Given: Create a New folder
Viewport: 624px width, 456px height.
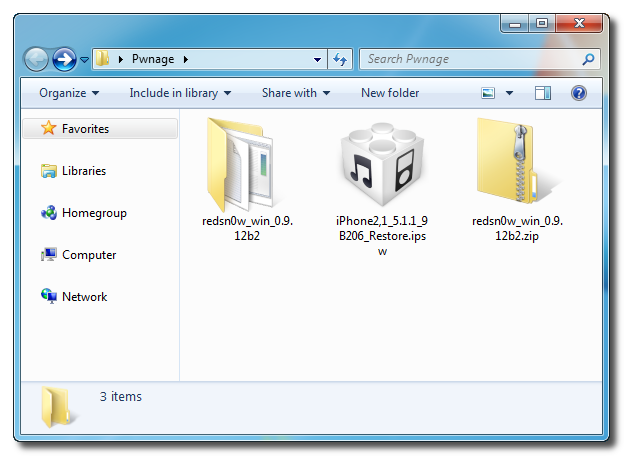Looking at the screenshot, I should (x=390, y=93).
